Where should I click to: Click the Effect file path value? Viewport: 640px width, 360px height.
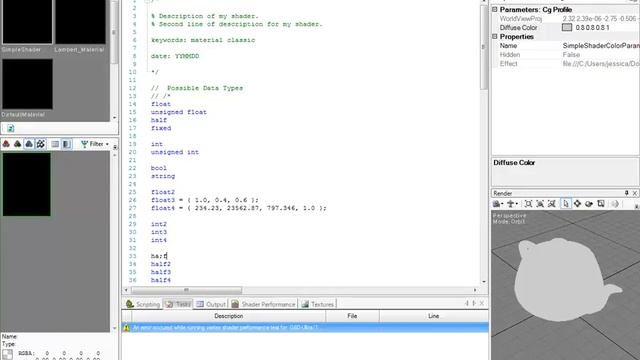(x=601, y=64)
